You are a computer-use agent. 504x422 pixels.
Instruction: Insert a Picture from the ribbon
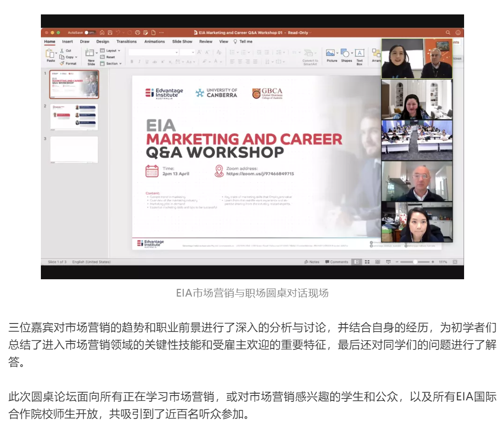[331, 54]
